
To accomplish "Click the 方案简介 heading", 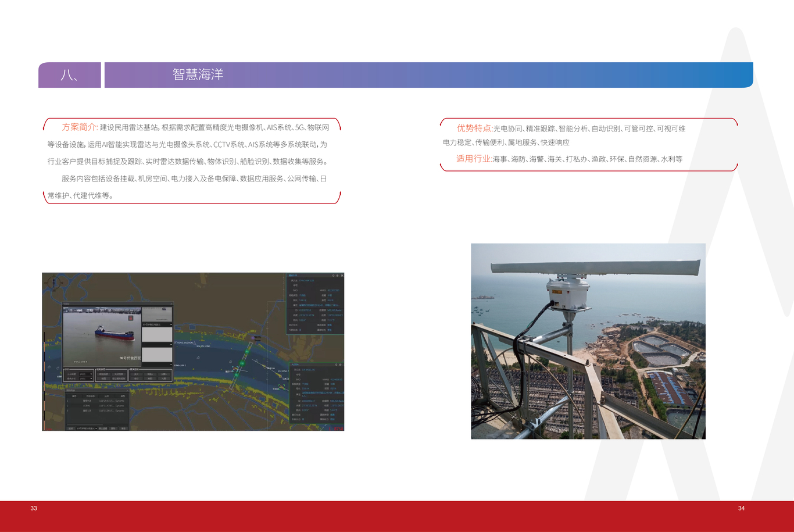I will point(79,127).
